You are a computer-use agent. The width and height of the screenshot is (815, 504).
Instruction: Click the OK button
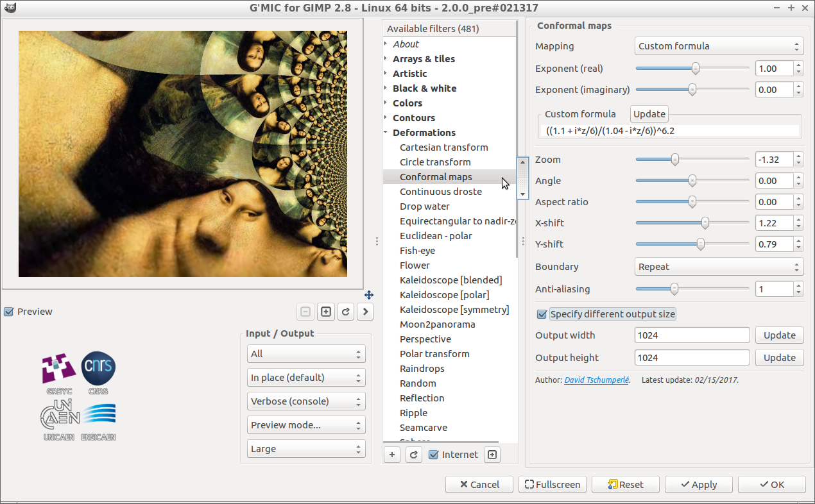click(x=772, y=485)
